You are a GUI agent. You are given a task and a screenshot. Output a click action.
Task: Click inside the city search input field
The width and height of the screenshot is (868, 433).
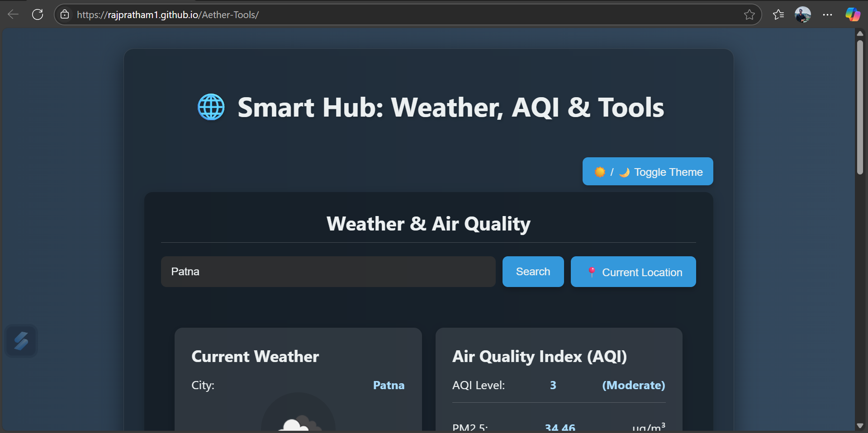coord(328,272)
